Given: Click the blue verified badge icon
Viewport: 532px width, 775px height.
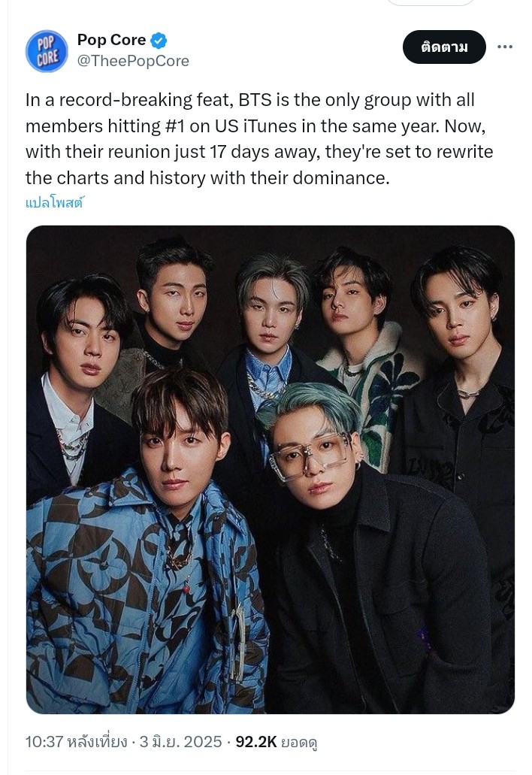Looking at the screenshot, I should 159,40.
